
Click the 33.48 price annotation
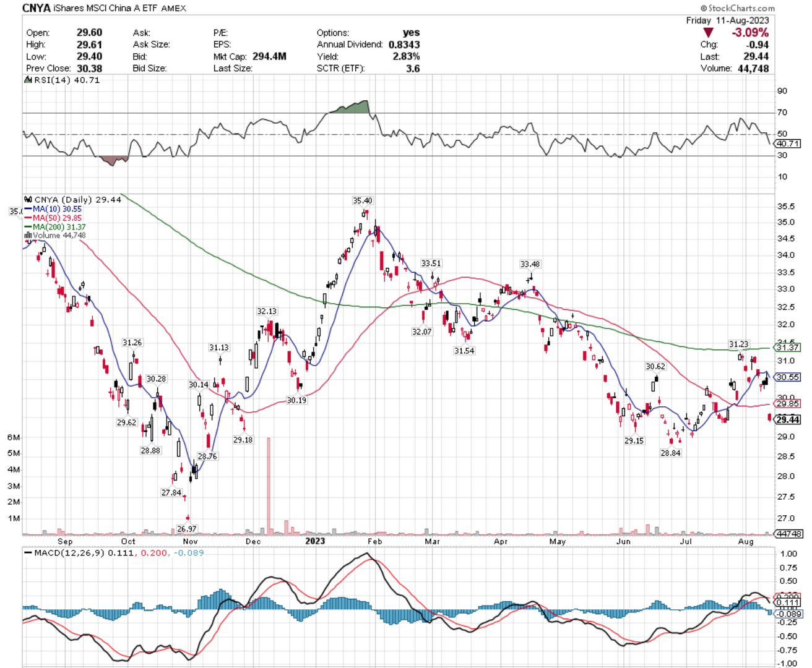click(x=530, y=264)
